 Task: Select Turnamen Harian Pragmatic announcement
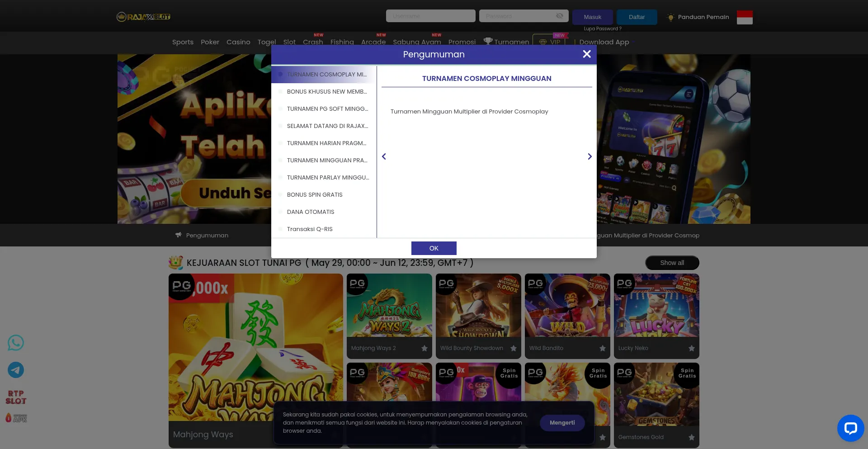(324, 143)
